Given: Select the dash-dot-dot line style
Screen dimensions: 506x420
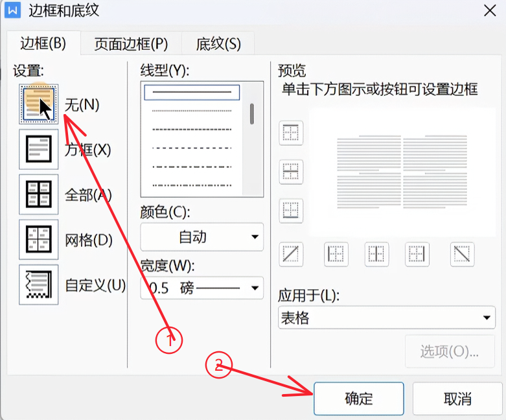Looking at the screenshot, I should [x=192, y=185].
